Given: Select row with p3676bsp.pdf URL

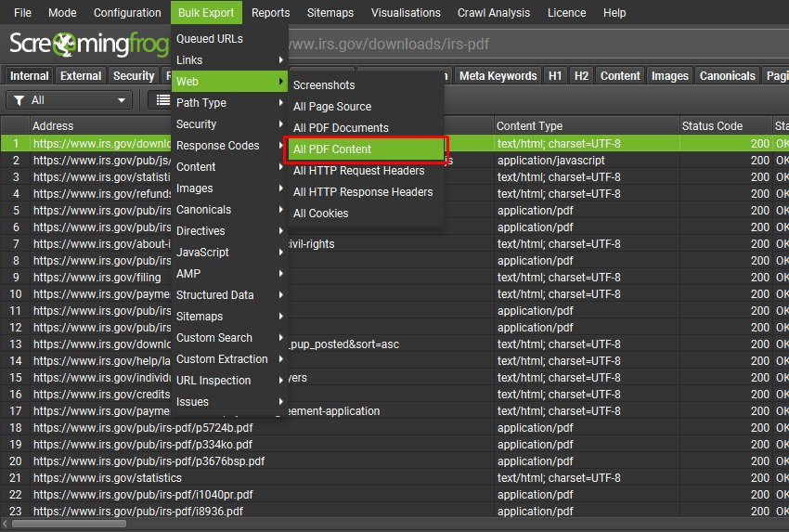Looking at the screenshot, I should coord(394,461).
